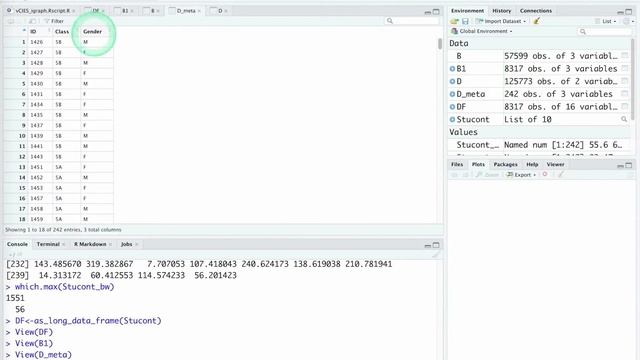Click the console line View(D_meta)
The image size is (640, 360).
pos(43,355)
